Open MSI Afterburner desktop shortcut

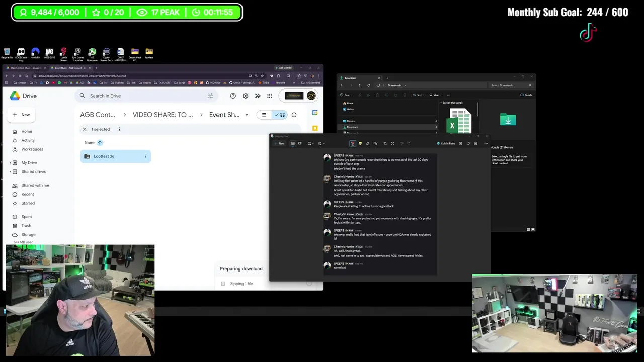pos(92,54)
